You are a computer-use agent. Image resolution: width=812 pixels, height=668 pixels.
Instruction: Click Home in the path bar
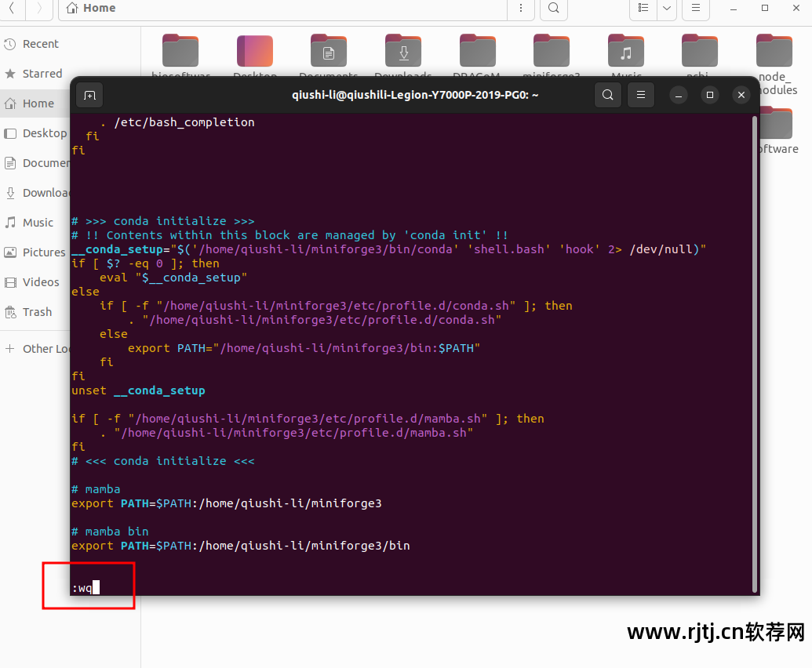(x=91, y=9)
